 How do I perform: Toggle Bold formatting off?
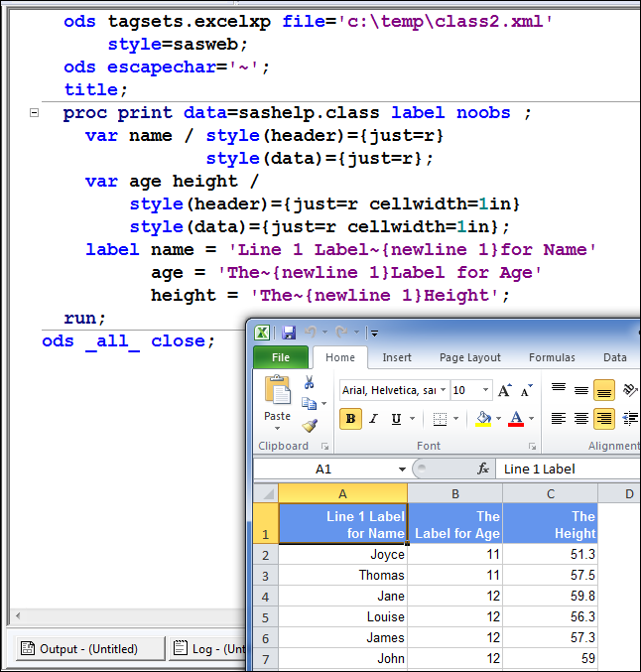pos(349,419)
